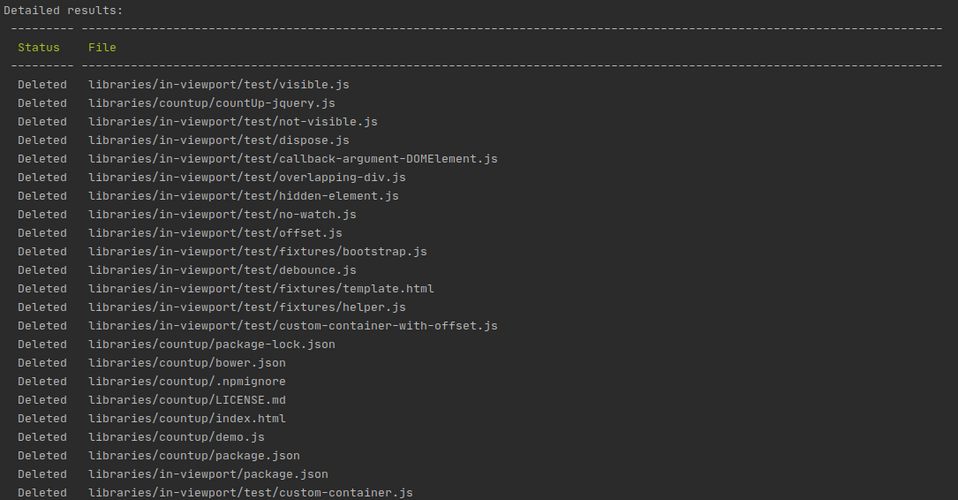Click the dispose.js file path
Screen dimensions: 958x500
click(219, 141)
